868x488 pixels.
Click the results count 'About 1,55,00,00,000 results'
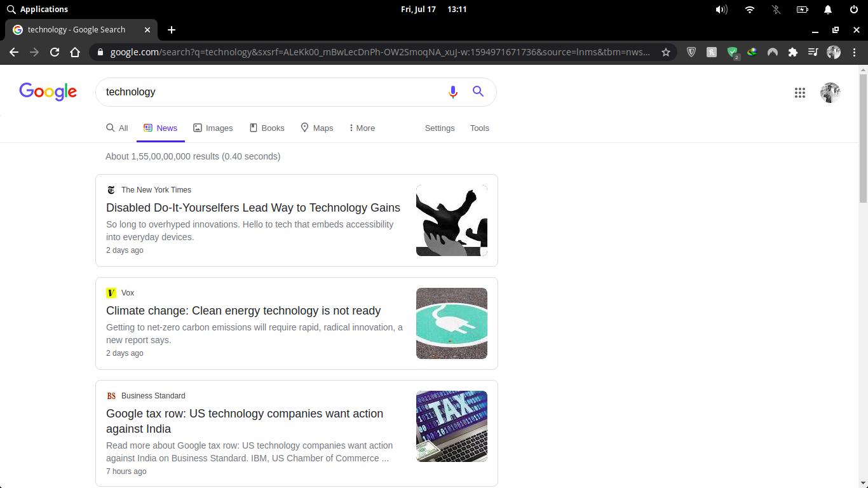[x=193, y=156]
